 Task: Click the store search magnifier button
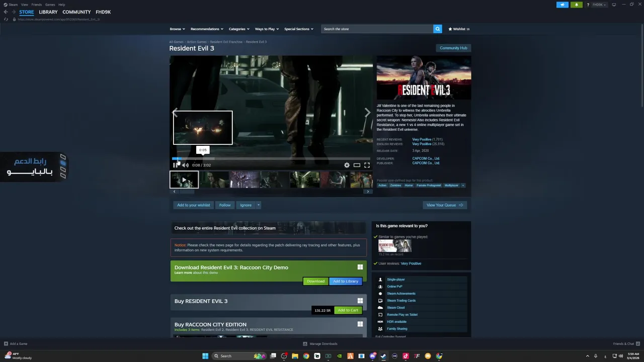437,29
